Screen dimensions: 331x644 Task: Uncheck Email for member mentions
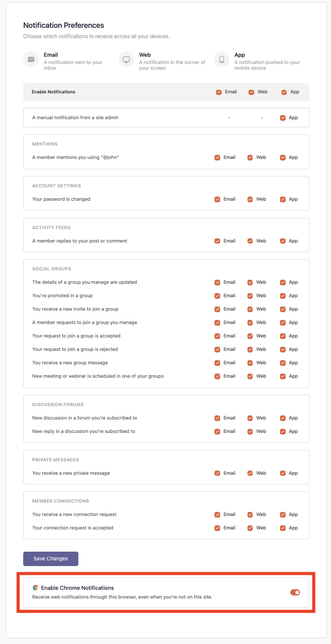pos(218,157)
